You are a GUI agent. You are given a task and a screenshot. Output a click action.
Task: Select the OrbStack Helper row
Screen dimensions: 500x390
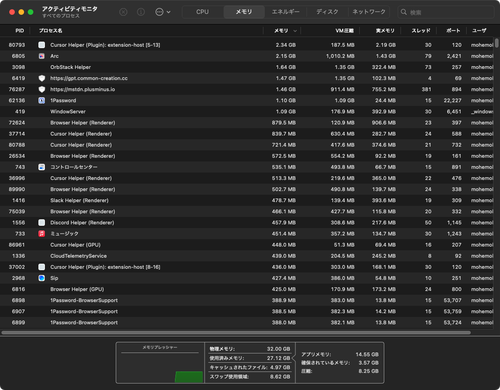point(247,67)
